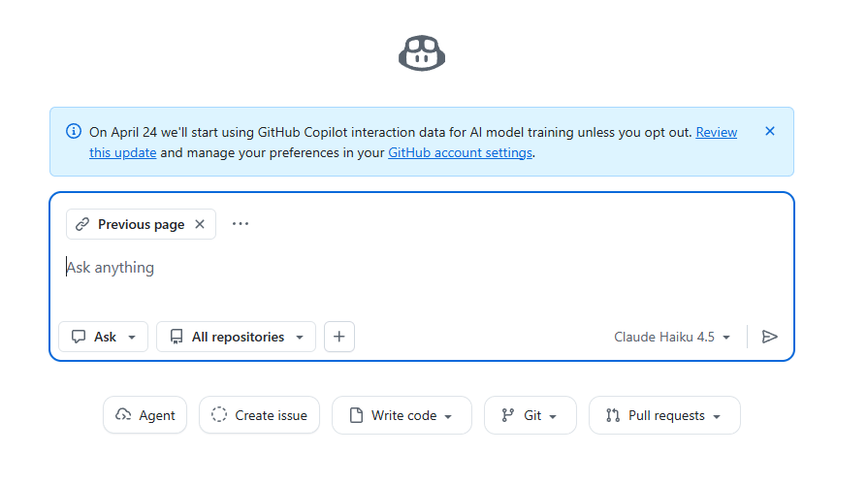Image resolution: width=868 pixels, height=486 pixels.
Task: Click the info icon in the banner
Action: point(74,132)
